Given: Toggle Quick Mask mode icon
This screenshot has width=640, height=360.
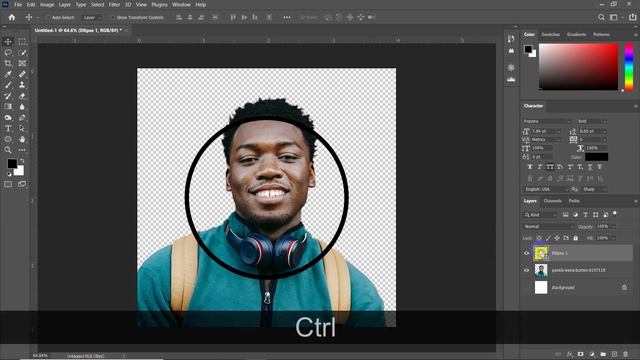Looking at the screenshot, I should [8, 184].
